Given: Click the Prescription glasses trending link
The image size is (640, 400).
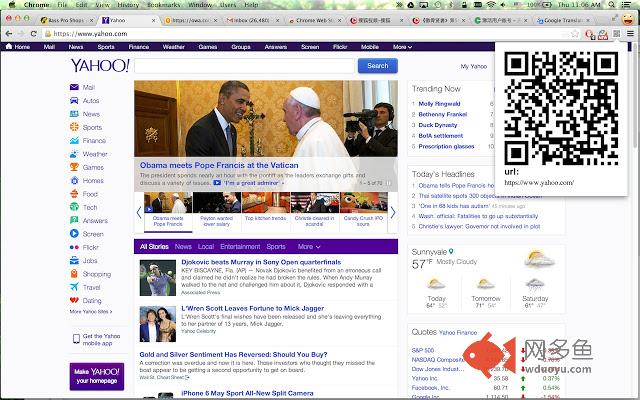Looking at the screenshot, I should click(446, 146).
